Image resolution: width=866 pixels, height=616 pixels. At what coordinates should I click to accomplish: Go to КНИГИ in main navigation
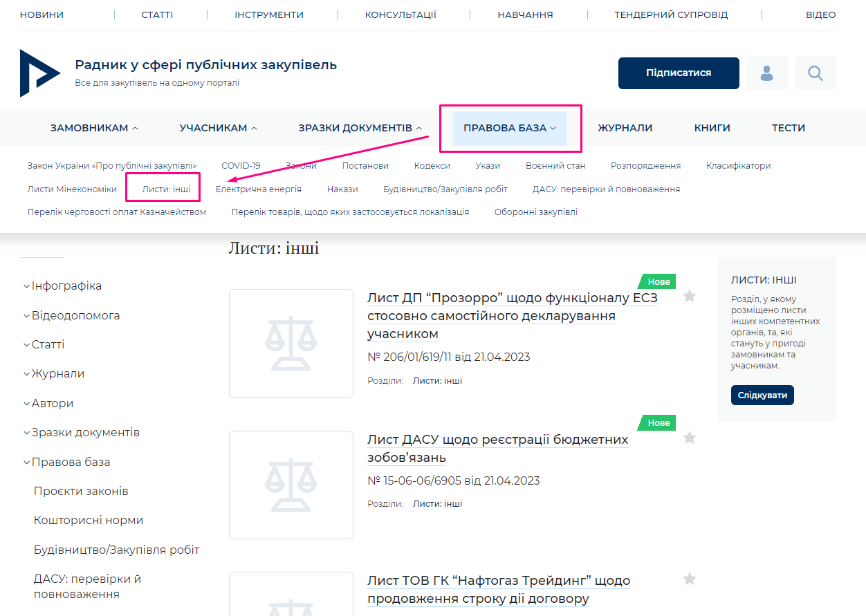tap(712, 128)
